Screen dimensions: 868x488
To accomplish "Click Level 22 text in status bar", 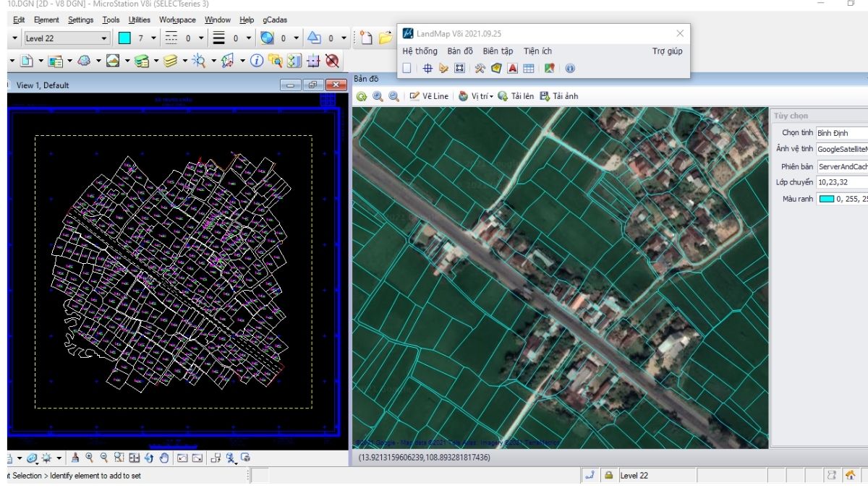I will [634, 476].
